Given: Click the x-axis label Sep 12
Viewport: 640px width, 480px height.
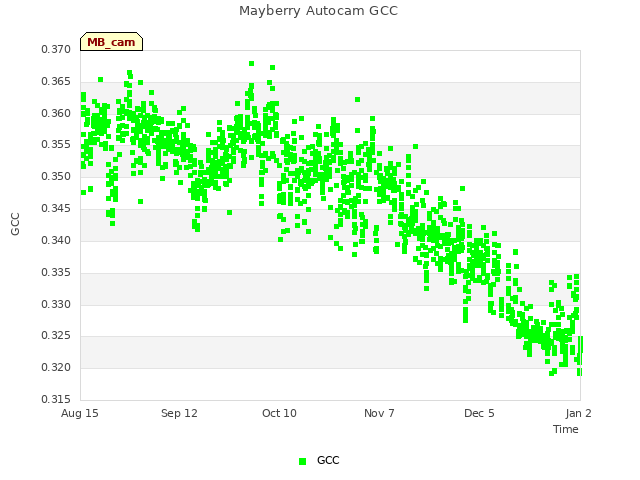Looking at the screenshot, I should click(x=180, y=413).
